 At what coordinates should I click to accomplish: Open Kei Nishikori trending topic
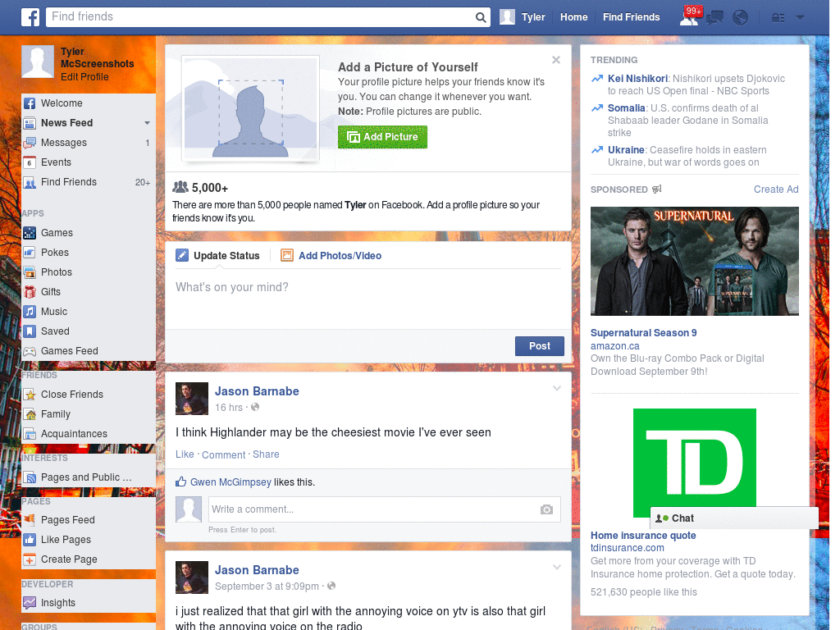pos(637,79)
